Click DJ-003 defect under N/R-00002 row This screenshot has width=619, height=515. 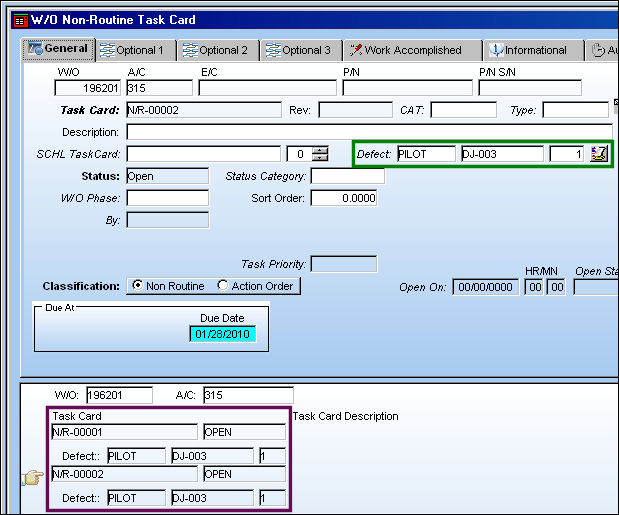(x=212, y=498)
